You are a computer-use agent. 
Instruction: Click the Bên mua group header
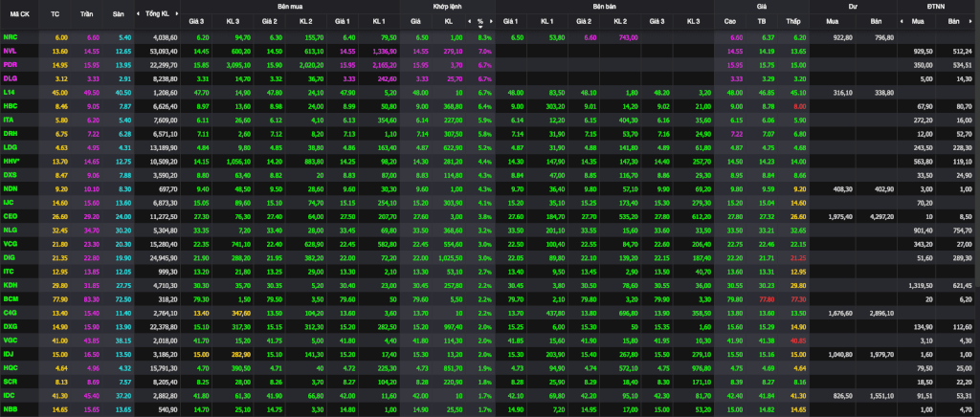click(x=290, y=5)
